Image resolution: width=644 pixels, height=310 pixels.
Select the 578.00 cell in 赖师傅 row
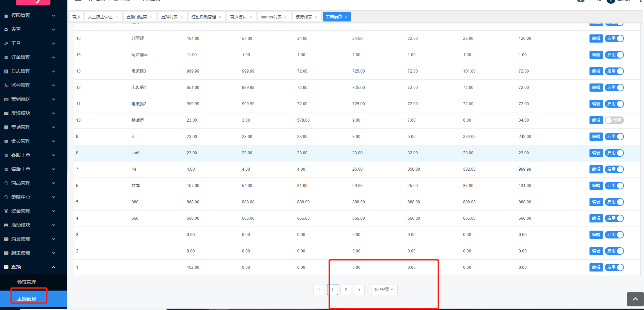(x=303, y=120)
